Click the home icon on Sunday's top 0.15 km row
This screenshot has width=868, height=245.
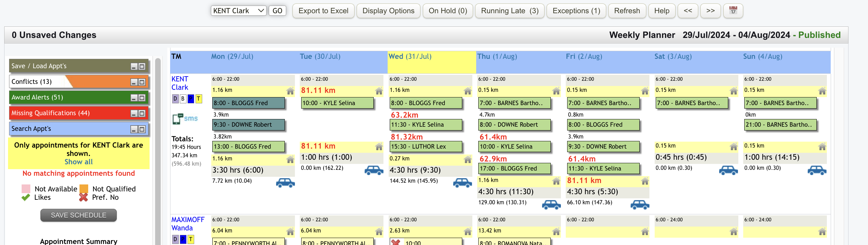click(822, 91)
